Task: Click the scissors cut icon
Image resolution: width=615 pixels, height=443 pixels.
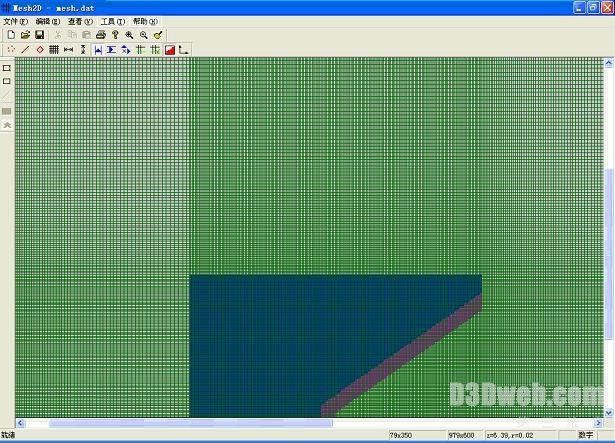Action: 58,35
